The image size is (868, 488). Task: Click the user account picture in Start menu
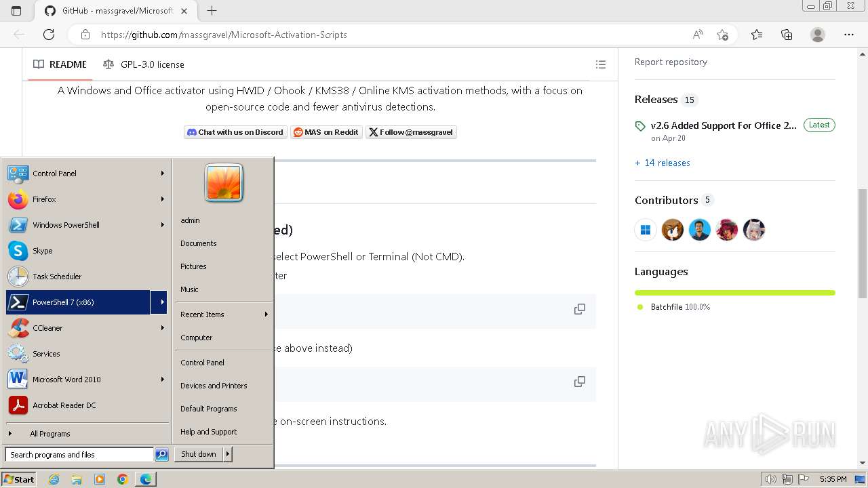[x=224, y=182]
